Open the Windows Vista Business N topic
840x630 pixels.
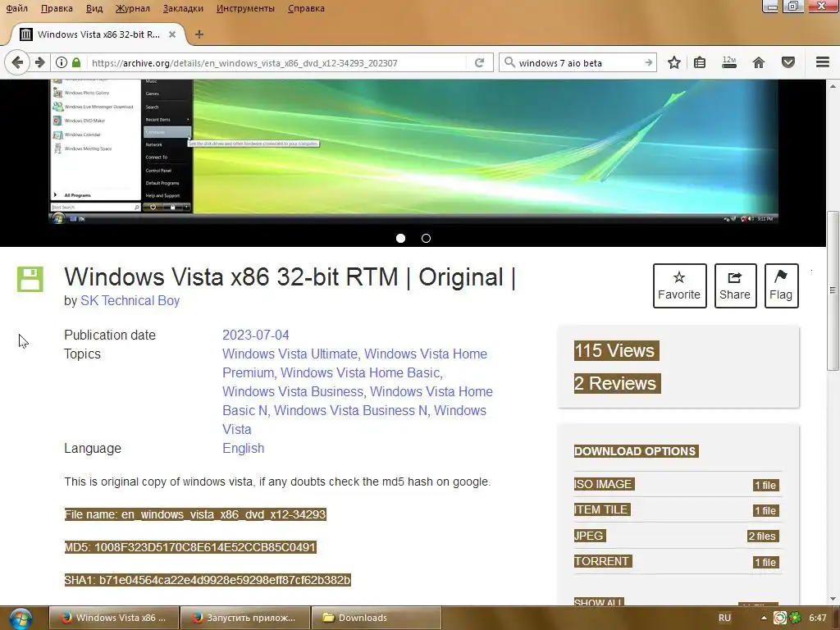(x=350, y=410)
